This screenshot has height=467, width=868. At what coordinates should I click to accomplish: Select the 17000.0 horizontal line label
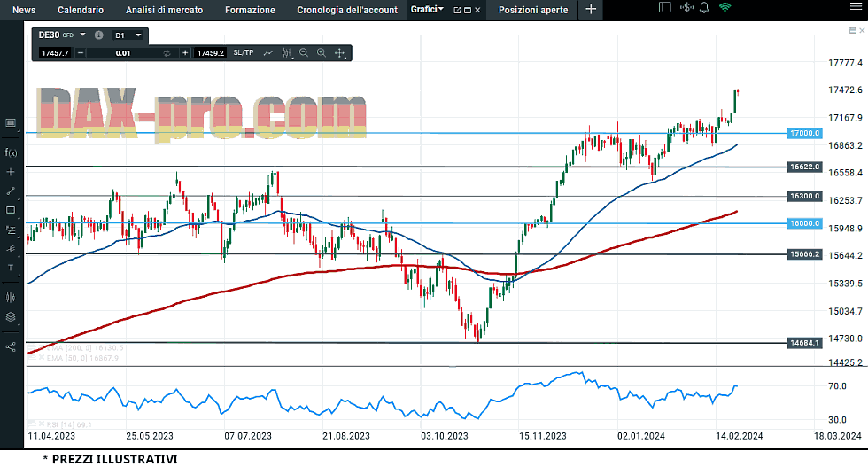pos(804,133)
